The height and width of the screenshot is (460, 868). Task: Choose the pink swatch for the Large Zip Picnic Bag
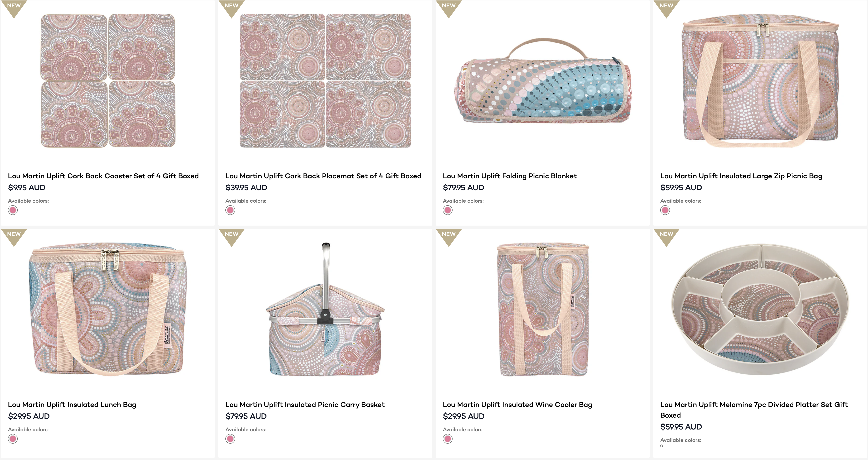pyautogui.click(x=664, y=210)
